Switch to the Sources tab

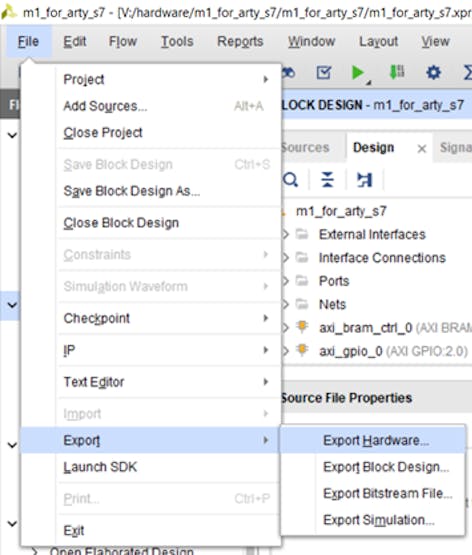pos(306,148)
